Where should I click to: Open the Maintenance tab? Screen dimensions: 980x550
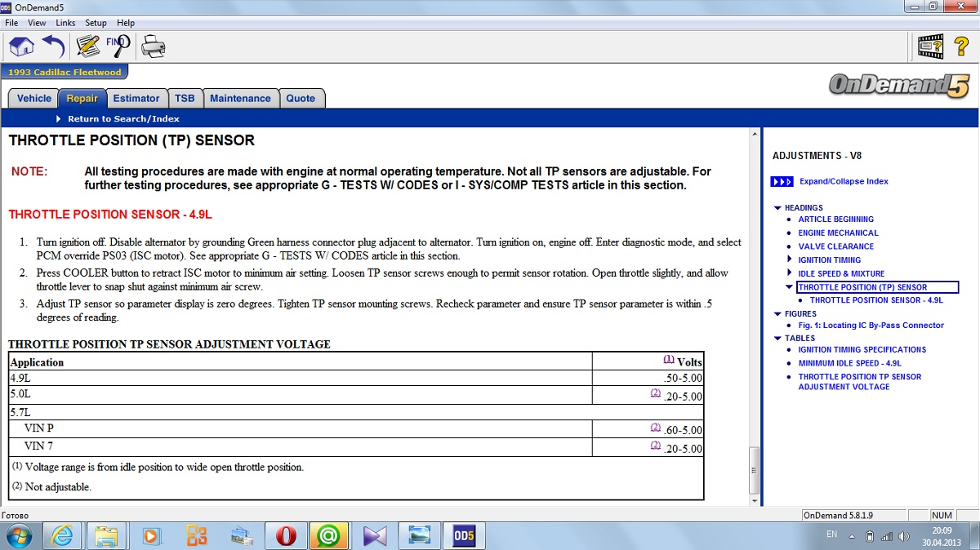pos(240,99)
